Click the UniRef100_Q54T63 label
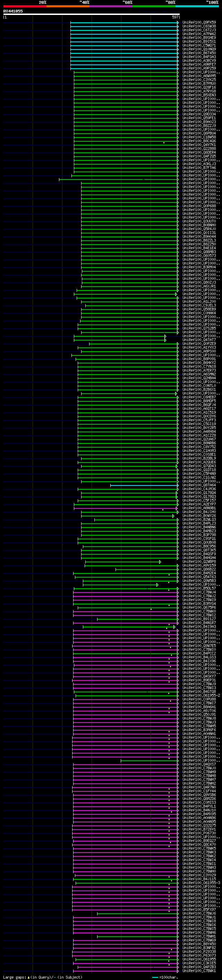The image size is (222, 980). [199, 577]
